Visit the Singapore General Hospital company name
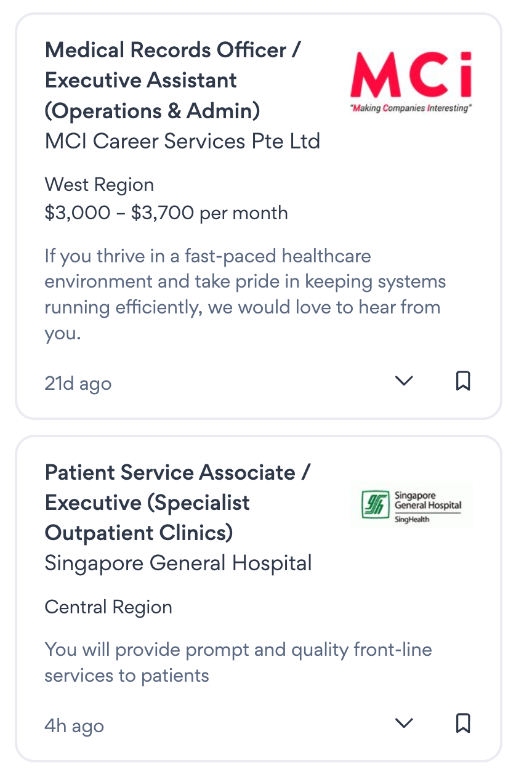This screenshot has height=771, width=532. 178,563
